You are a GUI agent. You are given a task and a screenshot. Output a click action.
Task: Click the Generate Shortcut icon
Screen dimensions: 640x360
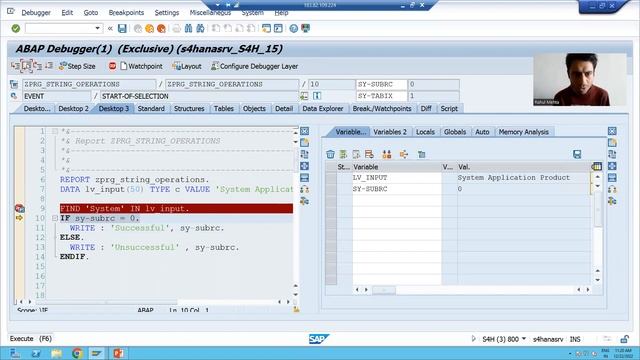tap(278, 29)
